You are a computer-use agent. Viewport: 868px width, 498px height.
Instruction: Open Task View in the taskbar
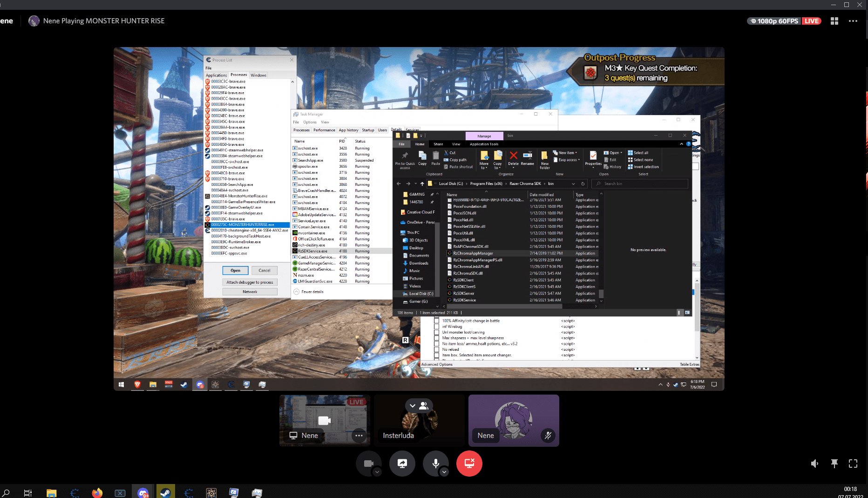(28, 493)
